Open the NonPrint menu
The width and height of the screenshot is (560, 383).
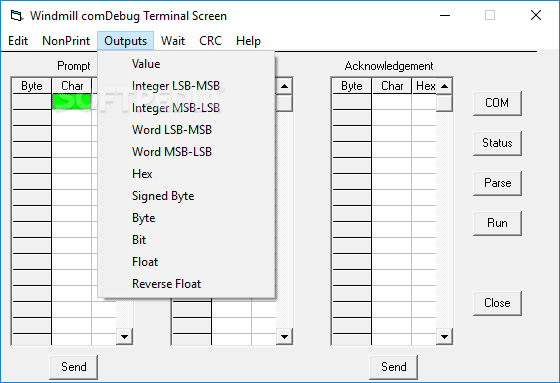[x=66, y=41]
